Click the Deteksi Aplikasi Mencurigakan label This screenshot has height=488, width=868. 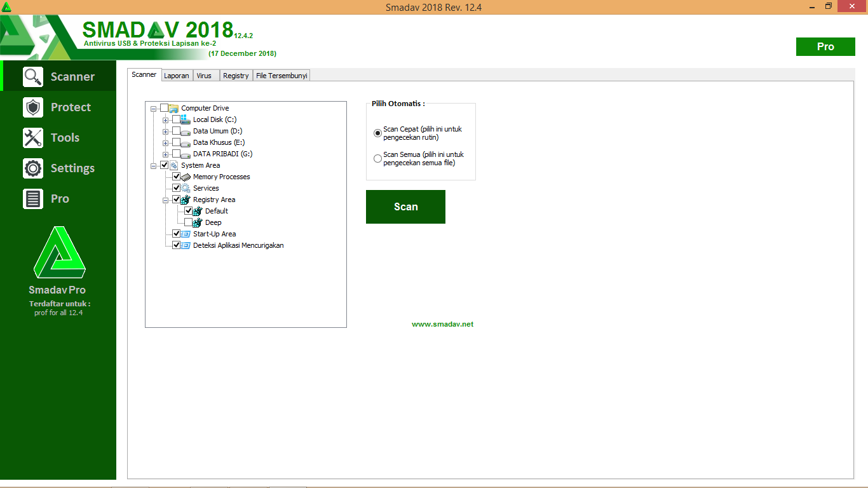click(x=238, y=245)
